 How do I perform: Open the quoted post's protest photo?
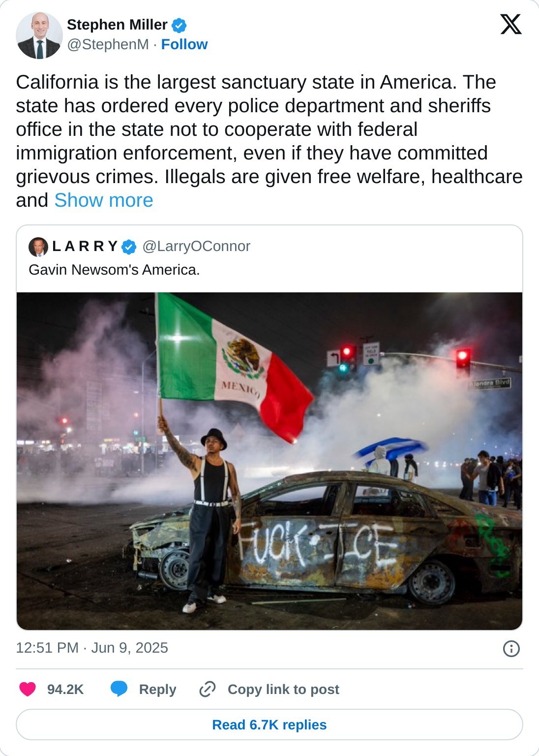[x=269, y=461]
